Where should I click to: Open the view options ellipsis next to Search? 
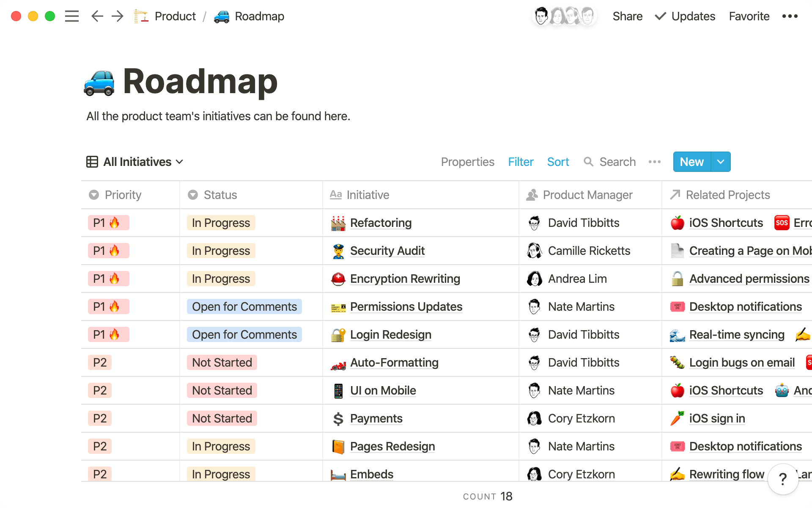coord(654,162)
